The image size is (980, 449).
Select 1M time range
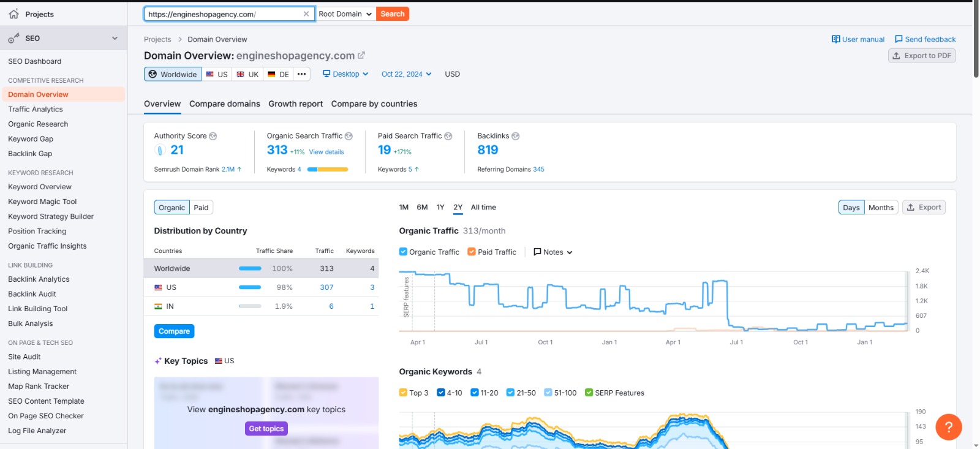click(404, 208)
